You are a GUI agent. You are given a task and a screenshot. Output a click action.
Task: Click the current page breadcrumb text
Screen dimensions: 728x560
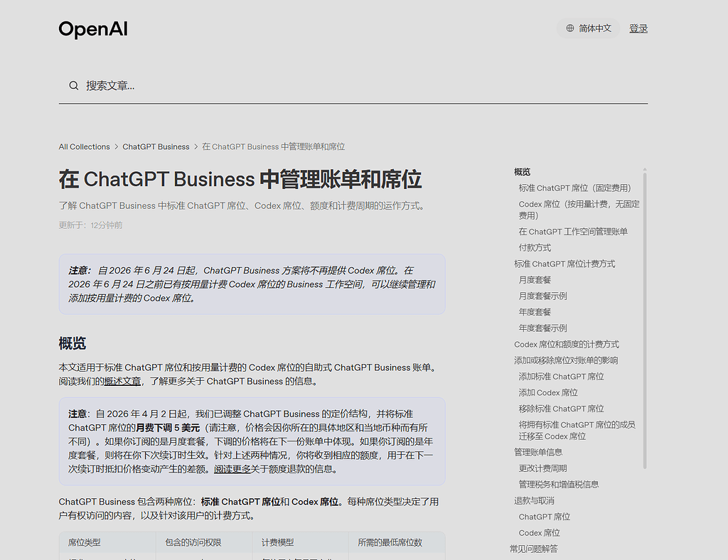[274, 146]
